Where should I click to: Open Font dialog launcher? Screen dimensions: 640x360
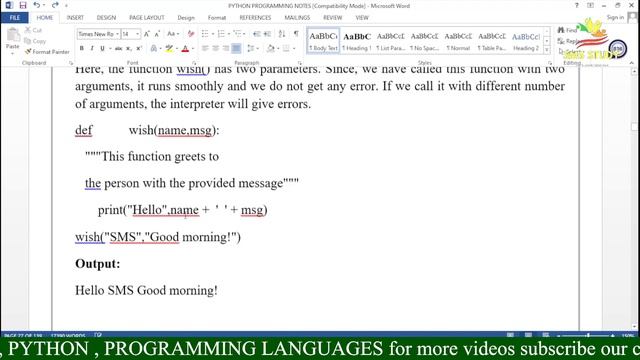click(194, 63)
